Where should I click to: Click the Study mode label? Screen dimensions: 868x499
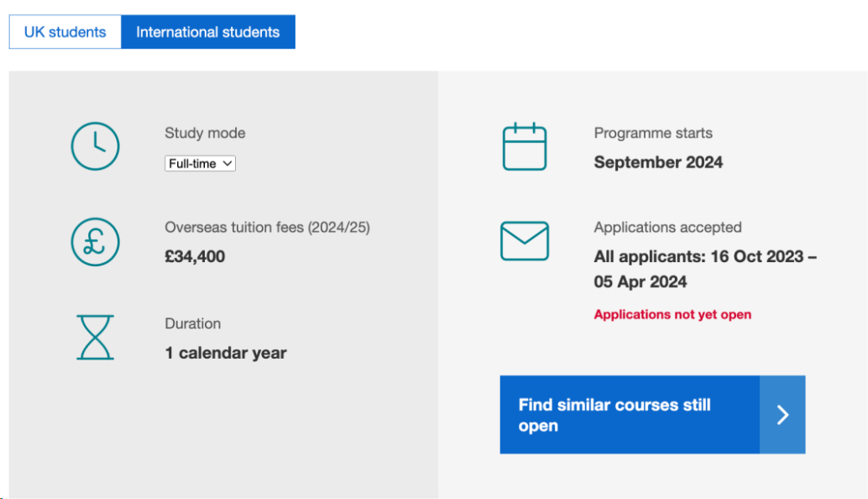[x=205, y=133]
